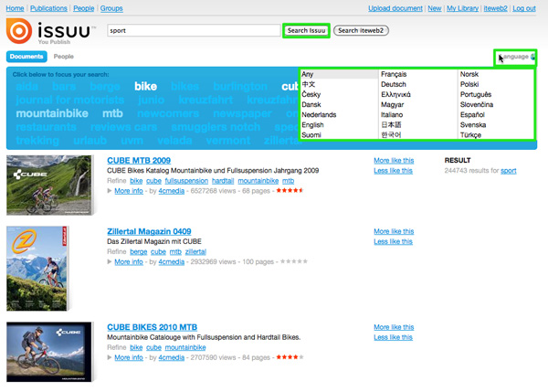The image size is (548, 392).
Task: Rate Zillertal Magazin 0409 stars
Action: (294, 261)
